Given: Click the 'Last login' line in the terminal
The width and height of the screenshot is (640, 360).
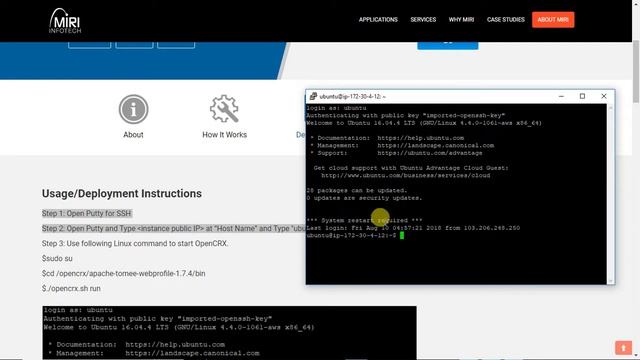Looking at the screenshot, I should click(x=413, y=228).
